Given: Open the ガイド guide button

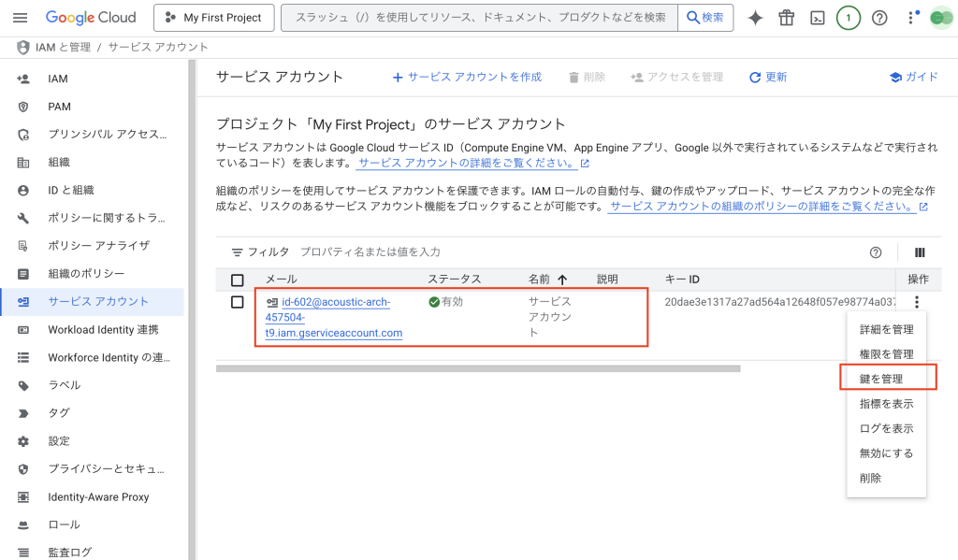Looking at the screenshot, I should (914, 77).
